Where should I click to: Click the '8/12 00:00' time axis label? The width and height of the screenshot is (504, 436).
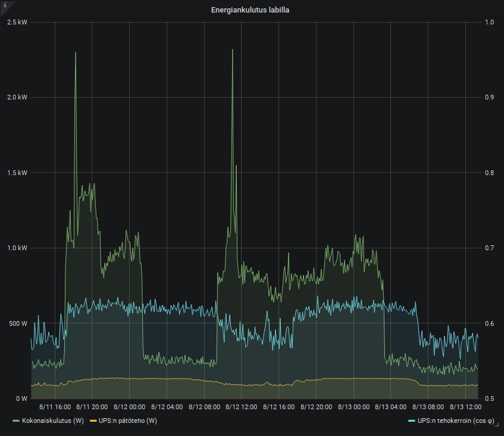coord(129,407)
